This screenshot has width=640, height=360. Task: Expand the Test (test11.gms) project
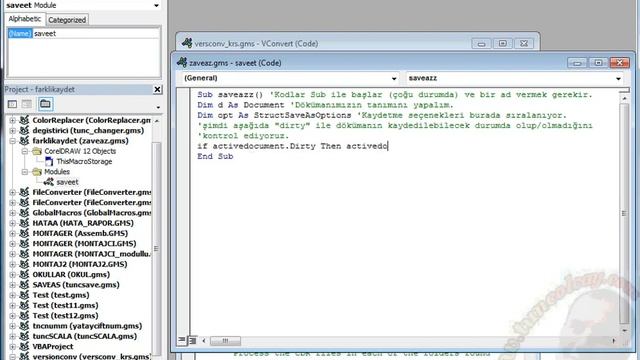pos(13,305)
